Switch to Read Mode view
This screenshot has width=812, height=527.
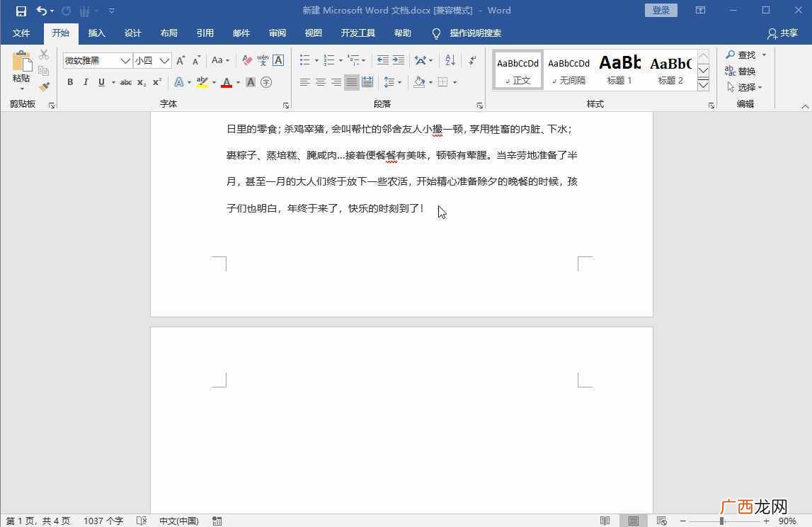(605, 521)
